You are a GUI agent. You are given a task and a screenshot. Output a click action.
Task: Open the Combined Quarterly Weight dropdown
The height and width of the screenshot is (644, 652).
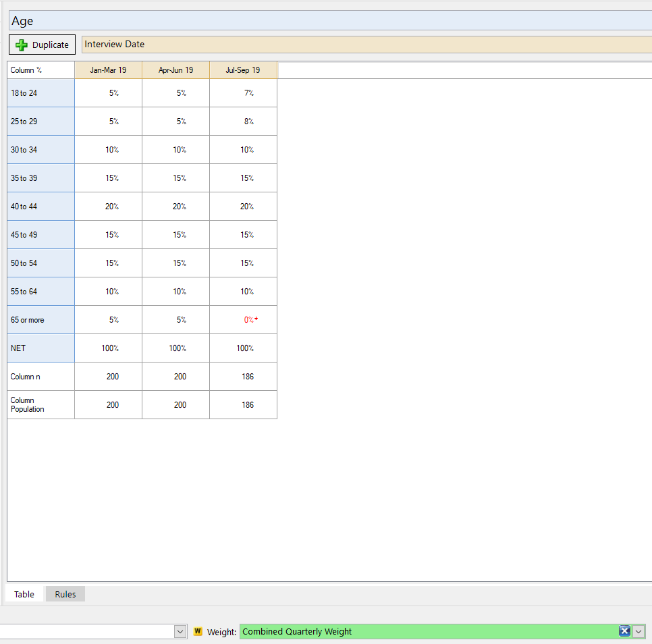639,631
